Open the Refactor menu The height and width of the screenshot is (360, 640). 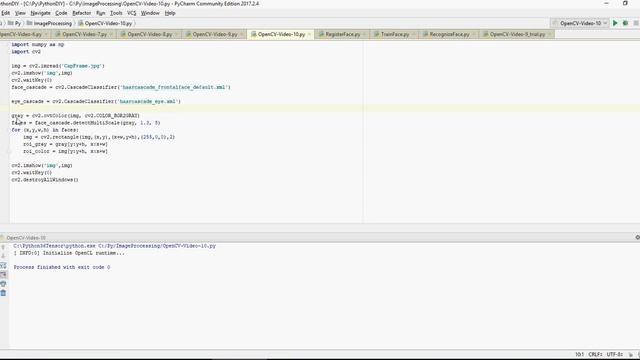tap(82, 13)
